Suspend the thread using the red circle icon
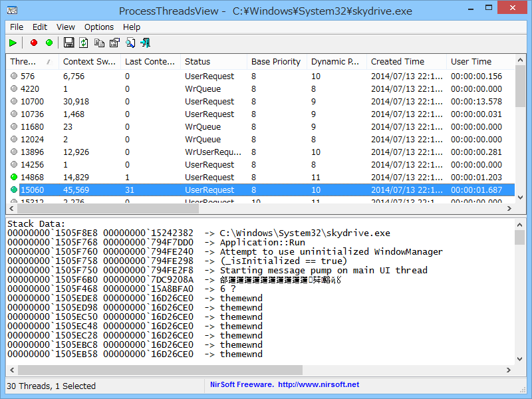The width and height of the screenshot is (532, 399). click(x=33, y=43)
